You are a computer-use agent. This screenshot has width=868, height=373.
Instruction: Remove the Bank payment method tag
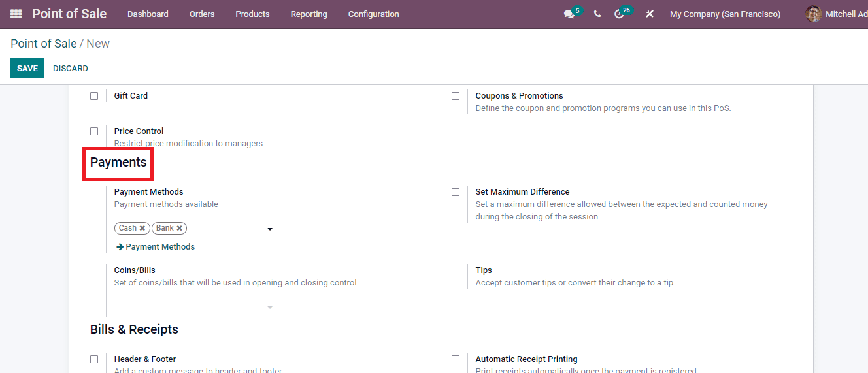pyautogui.click(x=180, y=228)
